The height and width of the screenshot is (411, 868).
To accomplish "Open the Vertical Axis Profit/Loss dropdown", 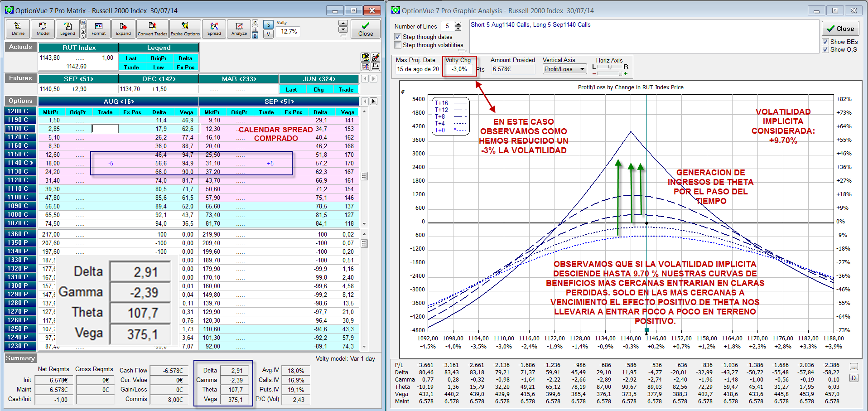I will pos(564,69).
